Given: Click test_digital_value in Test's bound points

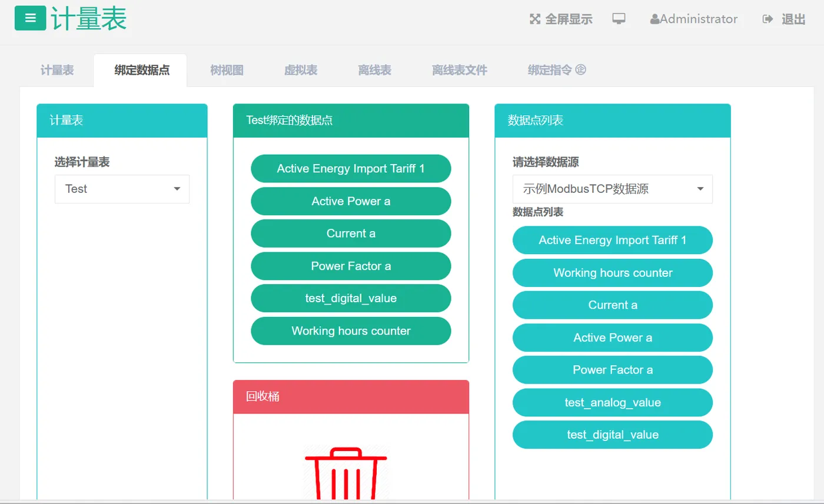Looking at the screenshot, I should click(x=351, y=298).
